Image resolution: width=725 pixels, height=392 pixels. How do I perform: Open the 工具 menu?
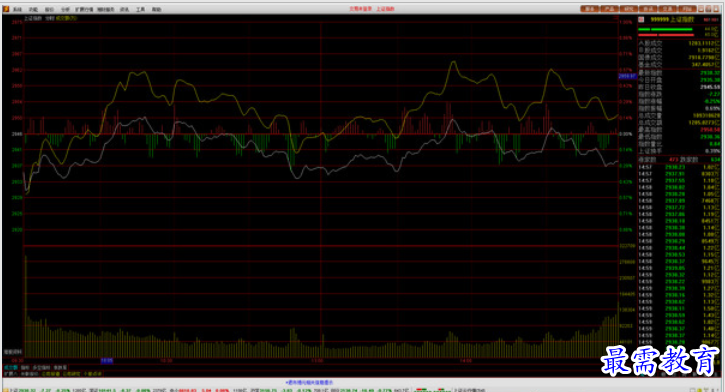click(x=141, y=9)
